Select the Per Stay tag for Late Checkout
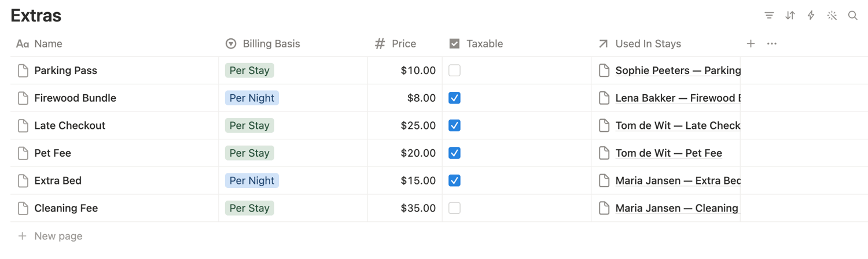Image resolution: width=868 pixels, height=259 pixels. click(249, 125)
